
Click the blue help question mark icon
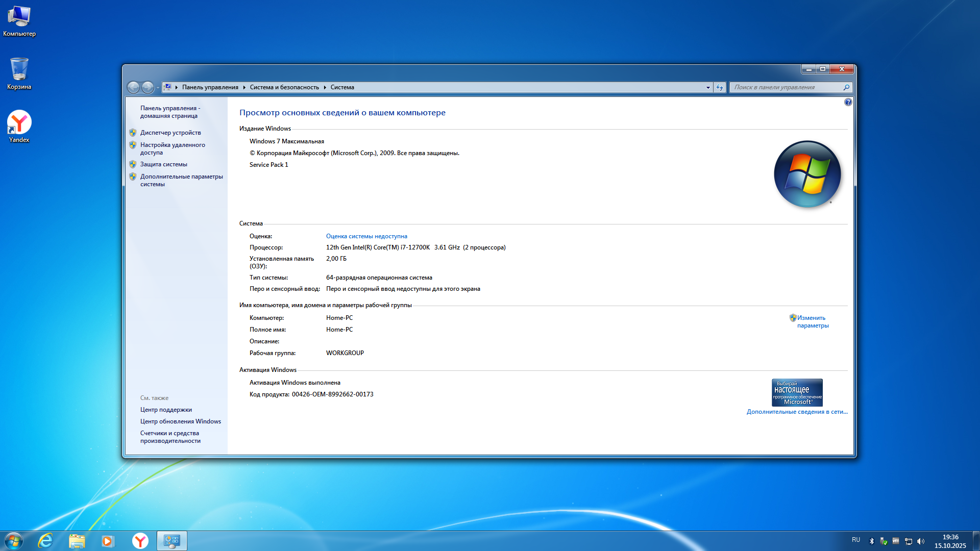tap(848, 103)
